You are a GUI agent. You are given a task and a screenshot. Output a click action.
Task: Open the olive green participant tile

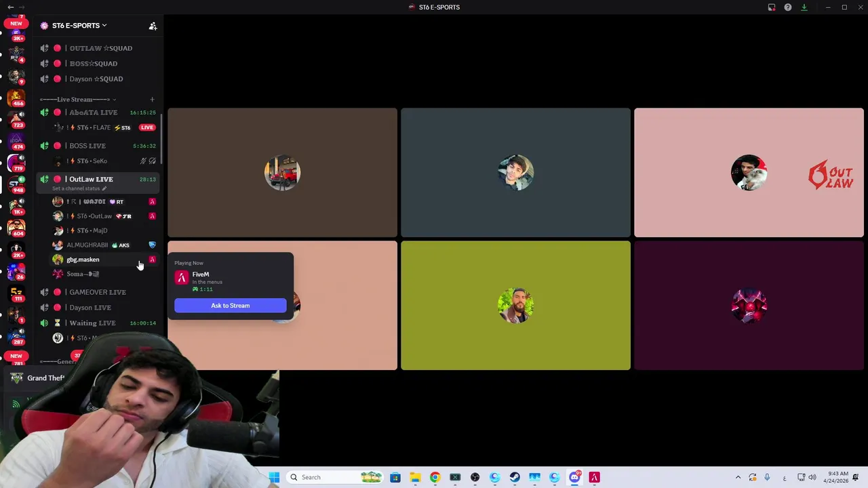(x=515, y=306)
